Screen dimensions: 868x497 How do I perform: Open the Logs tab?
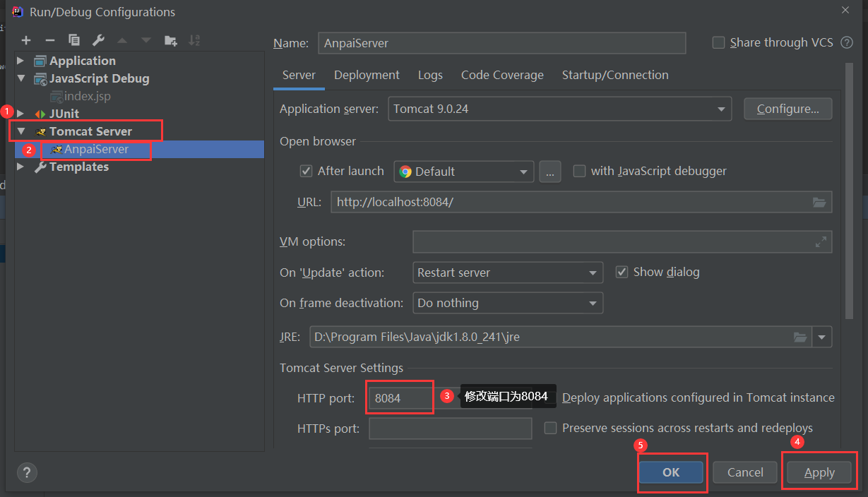430,75
